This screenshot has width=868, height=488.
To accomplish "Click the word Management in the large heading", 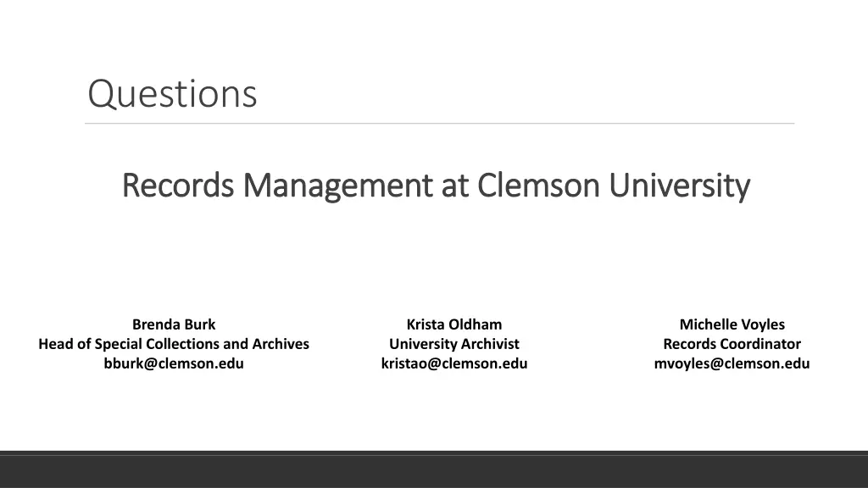I will [x=337, y=186].
